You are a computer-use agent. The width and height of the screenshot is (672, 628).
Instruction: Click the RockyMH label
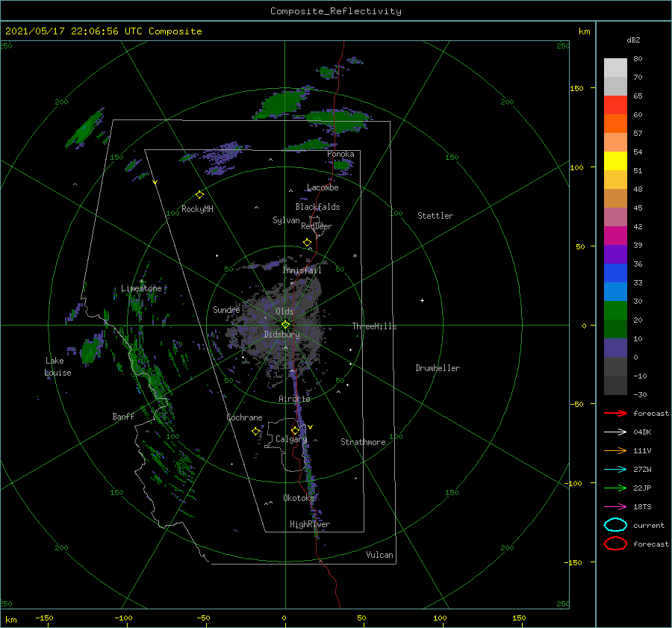[197, 209]
